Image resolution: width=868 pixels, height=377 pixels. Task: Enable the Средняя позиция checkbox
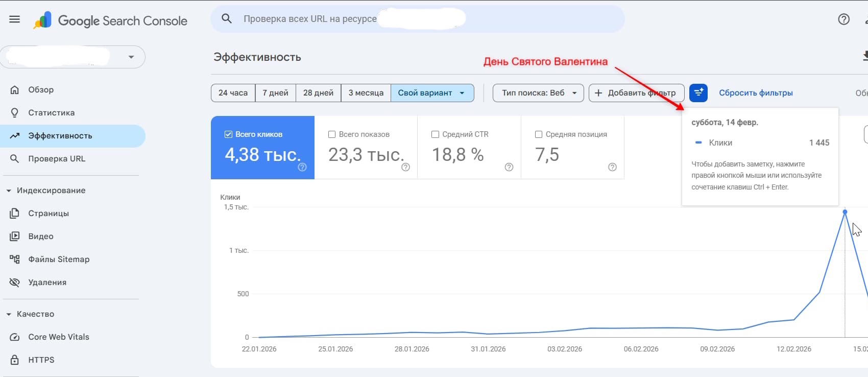(539, 134)
